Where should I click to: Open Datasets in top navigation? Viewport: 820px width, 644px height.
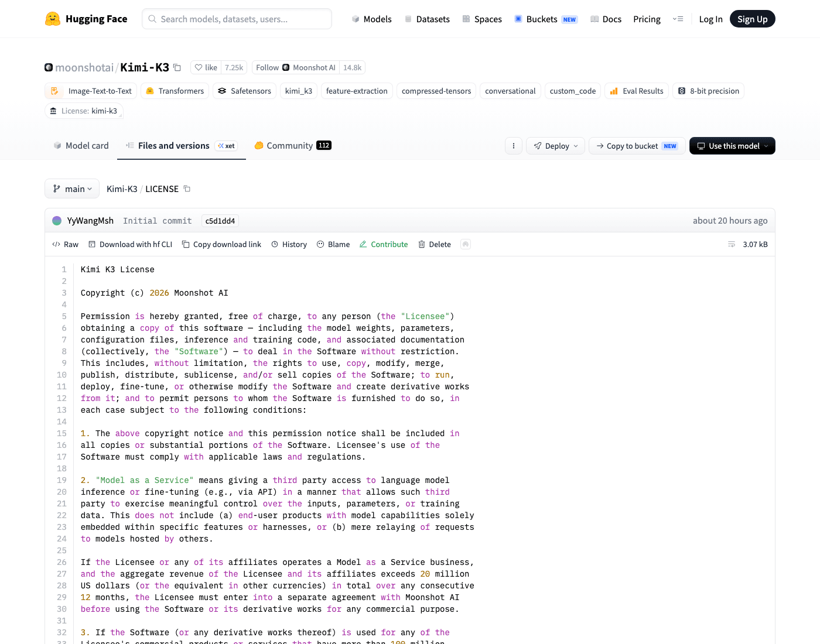click(427, 19)
